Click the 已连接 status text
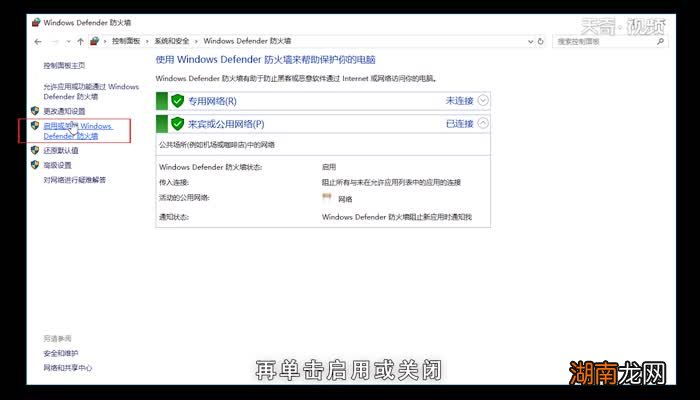 pyautogui.click(x=459, y=124)
